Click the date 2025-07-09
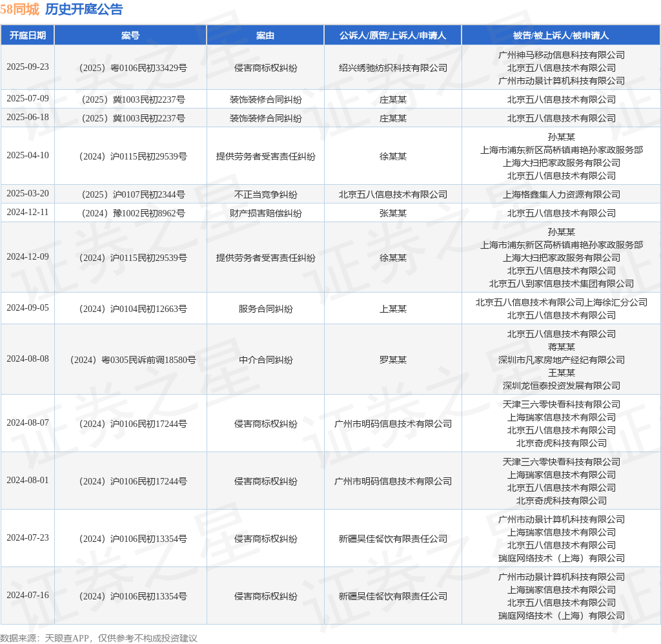The image size is (661, 644). click(28, 99)
